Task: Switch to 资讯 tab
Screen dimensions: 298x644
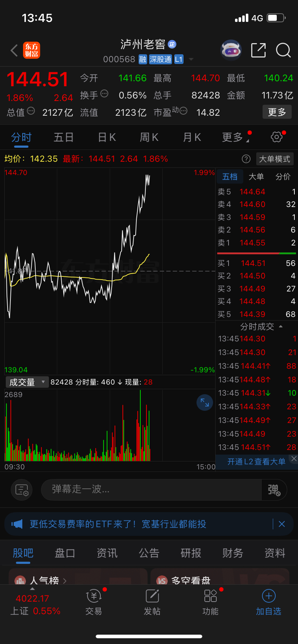Action: 107,553
